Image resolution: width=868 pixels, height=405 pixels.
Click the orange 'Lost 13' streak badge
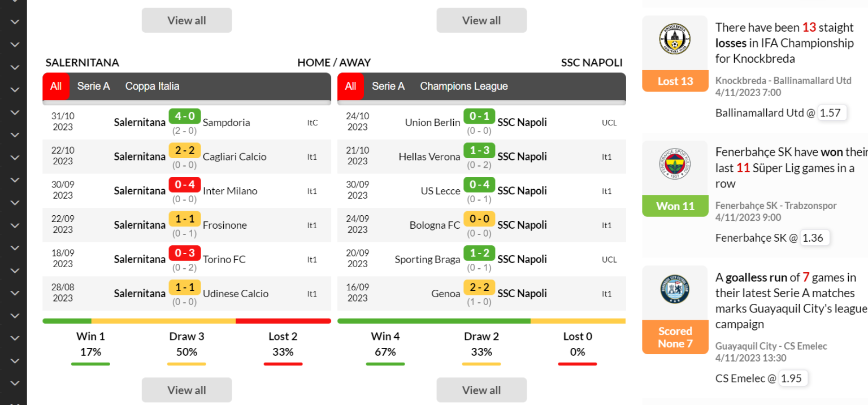click(675, 81)
